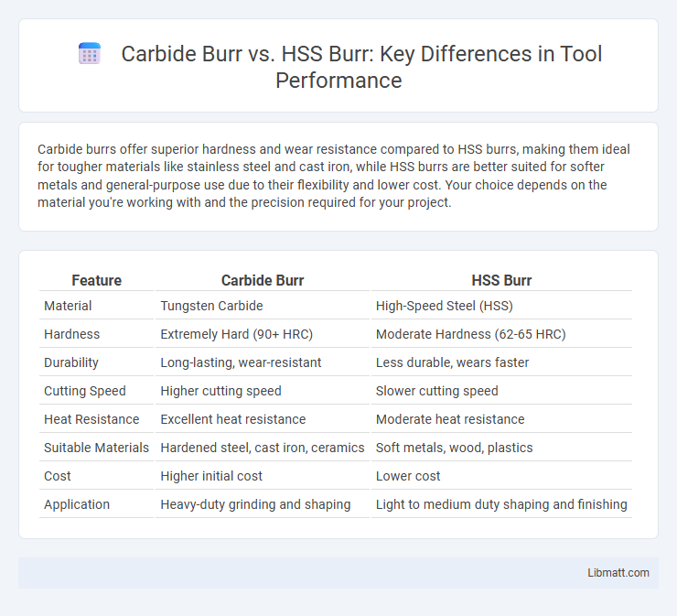Select the article title heading text
This screenshot has height=616, width=677.
pyautogui.click(x=361, y=67)
